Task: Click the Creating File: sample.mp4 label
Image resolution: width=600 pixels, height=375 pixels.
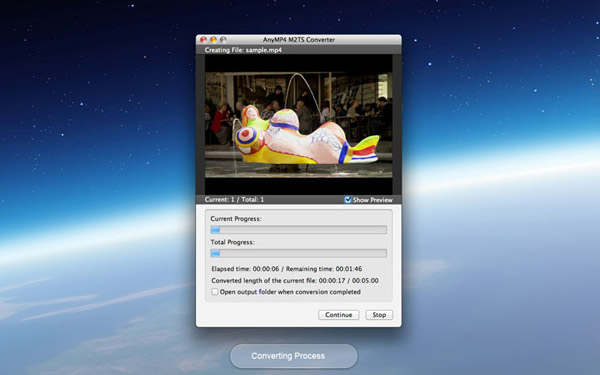Action: [243, 50]
